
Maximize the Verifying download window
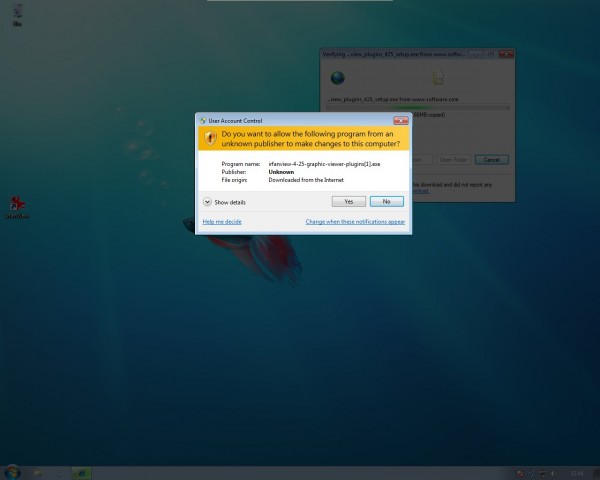click(491, 54)
